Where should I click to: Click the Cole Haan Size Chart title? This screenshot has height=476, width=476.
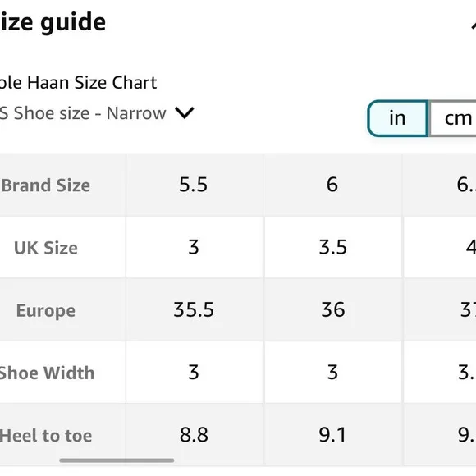click(x=78, y=83)
